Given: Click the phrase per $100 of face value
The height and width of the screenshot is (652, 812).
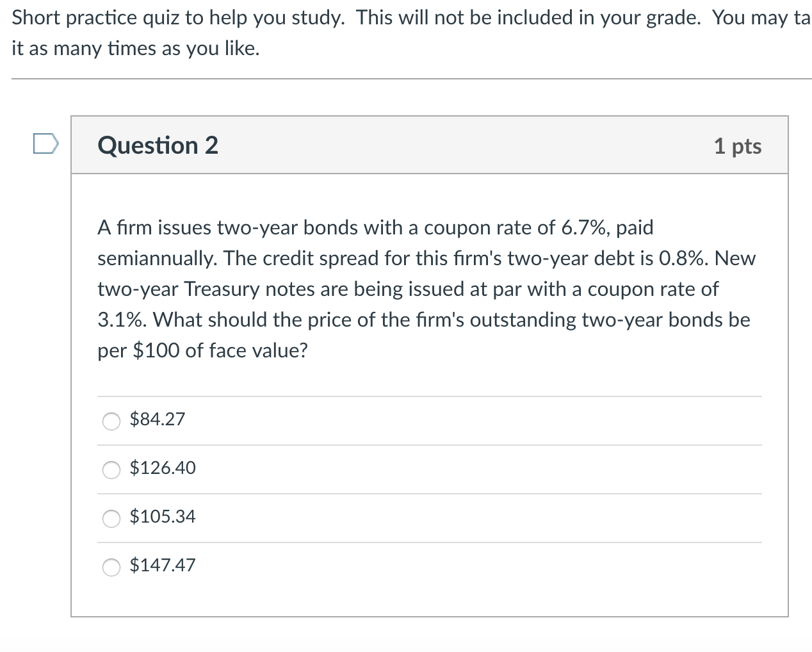Looking at the screenshot, I should pos(202,350).
